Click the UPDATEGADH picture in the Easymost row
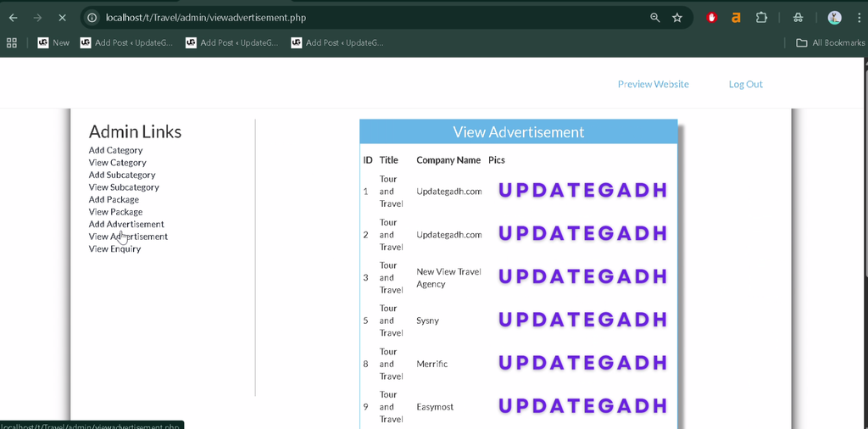Viewport: 868px width, 429px height. coord(583,406)
